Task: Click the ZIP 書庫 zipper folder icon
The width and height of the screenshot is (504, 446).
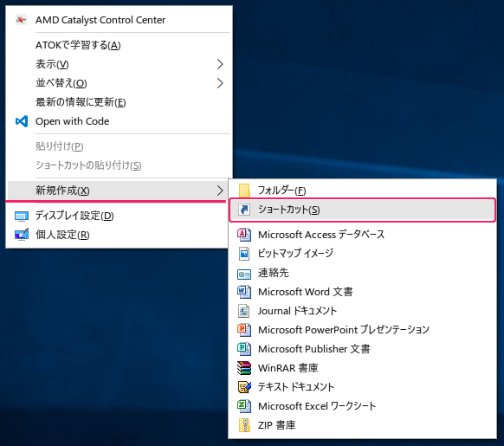Action: pyautogui.click(x=244, y=425)
